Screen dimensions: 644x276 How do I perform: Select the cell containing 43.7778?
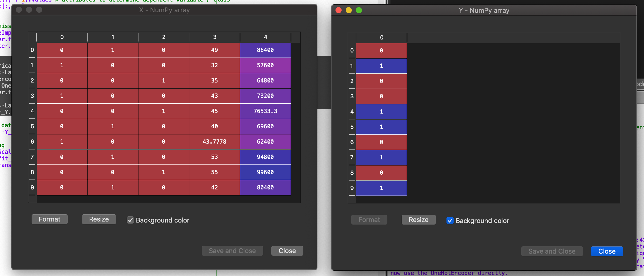214,142
